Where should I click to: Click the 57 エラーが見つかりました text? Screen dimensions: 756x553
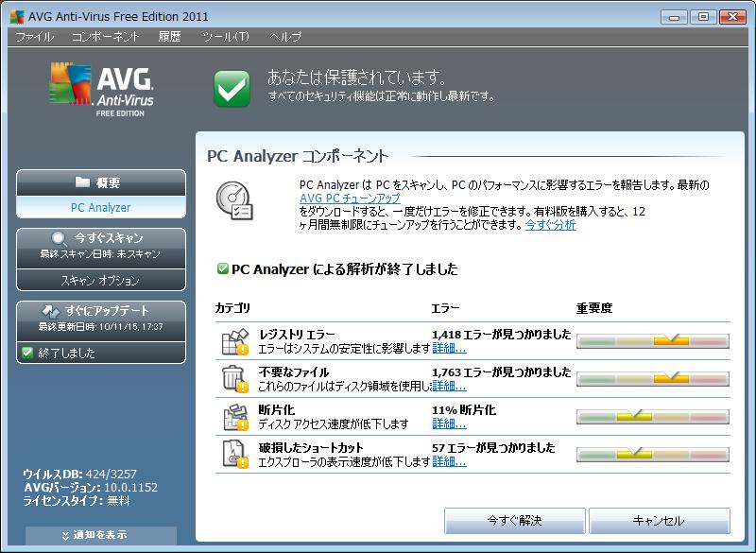[493, 447]
